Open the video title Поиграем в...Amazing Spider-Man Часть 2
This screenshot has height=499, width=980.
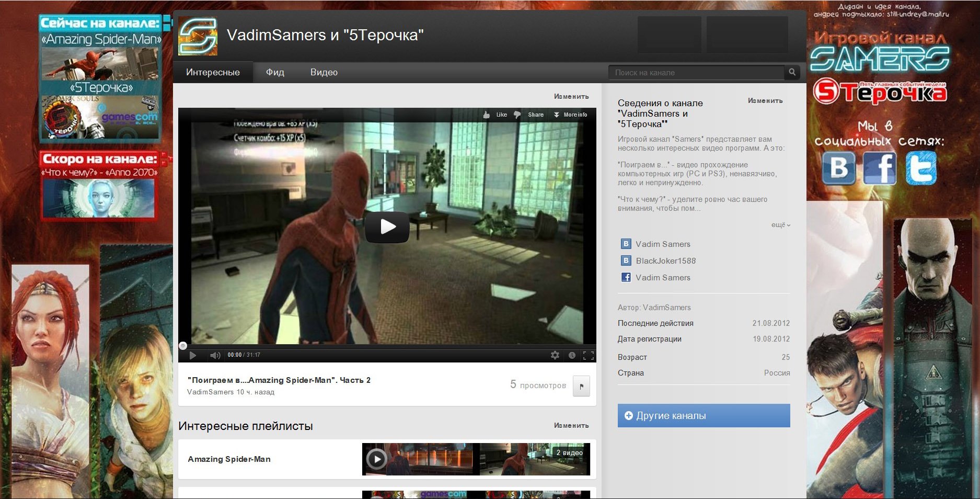tap(279, 380)
